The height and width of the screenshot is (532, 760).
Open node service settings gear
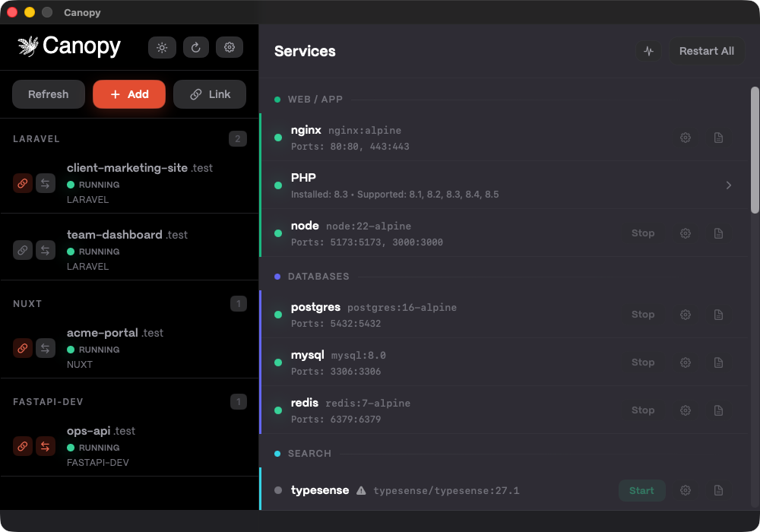686,233
